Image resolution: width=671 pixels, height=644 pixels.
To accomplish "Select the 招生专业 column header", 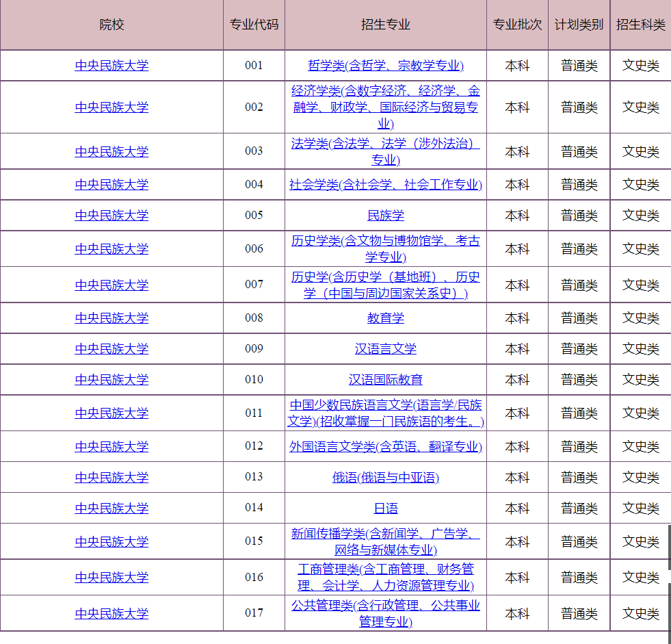I will click(386, 25).
